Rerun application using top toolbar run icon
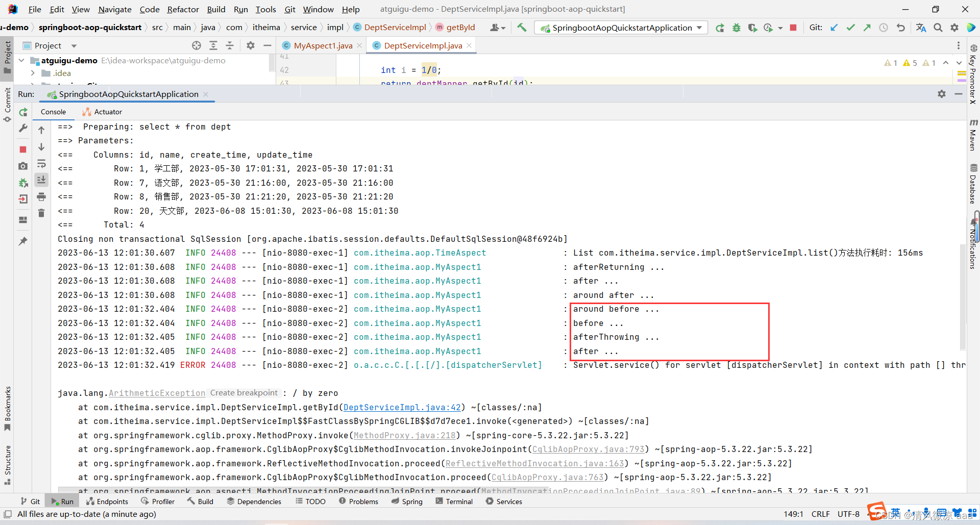This screenshot has width=980, height=525. [x=720, y=28]
